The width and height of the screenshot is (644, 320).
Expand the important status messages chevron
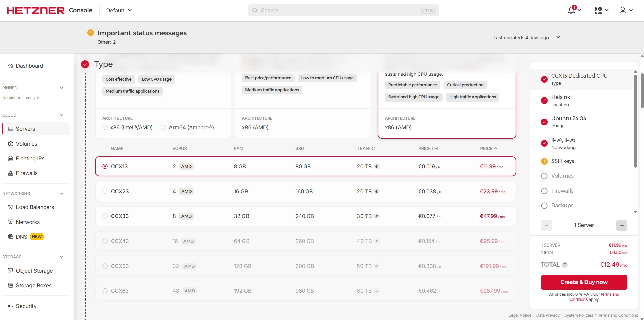pyautogui.click(x=558, y=37)
